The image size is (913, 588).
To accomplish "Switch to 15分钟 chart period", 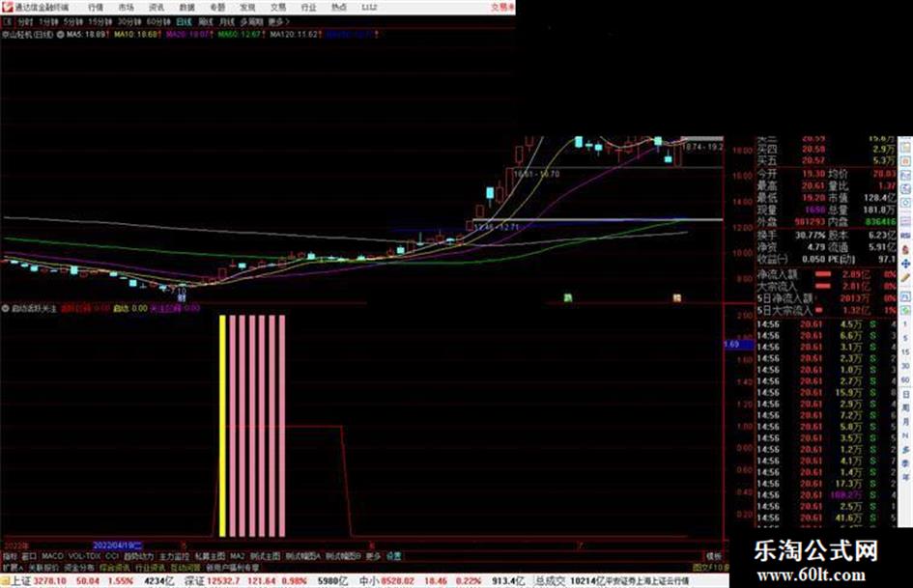I will (100, 22).
